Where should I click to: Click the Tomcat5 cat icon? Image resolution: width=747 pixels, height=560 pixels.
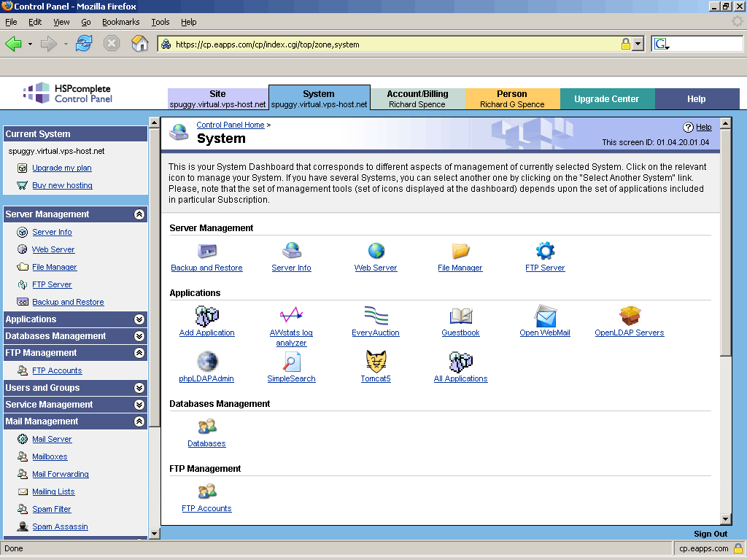[376, 362]
